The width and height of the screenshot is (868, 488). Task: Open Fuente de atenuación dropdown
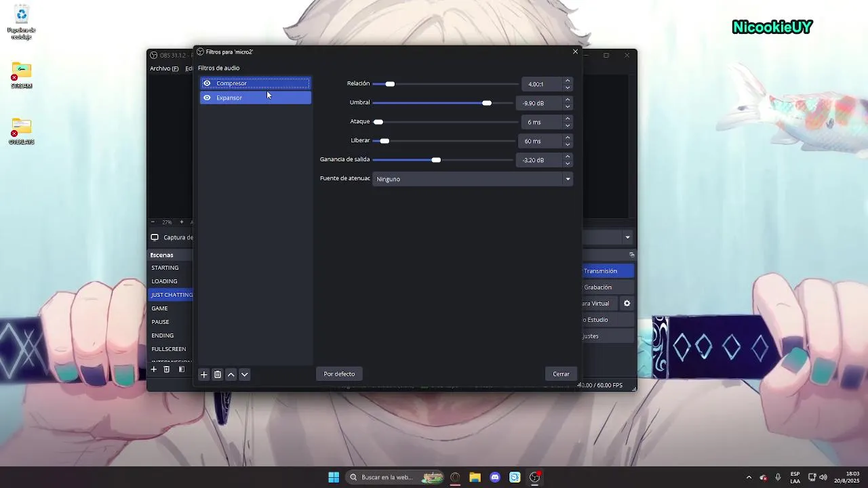point(473,179)
